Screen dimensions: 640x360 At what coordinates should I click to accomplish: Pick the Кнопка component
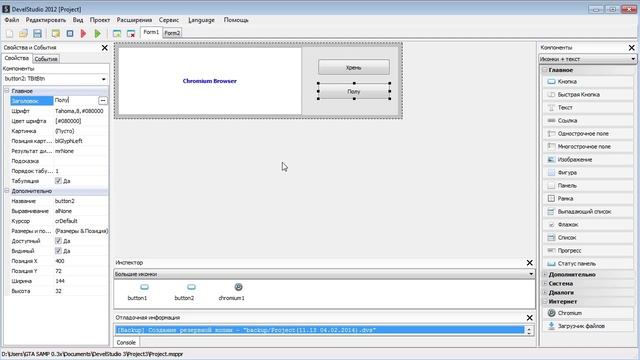coord(588,82)
